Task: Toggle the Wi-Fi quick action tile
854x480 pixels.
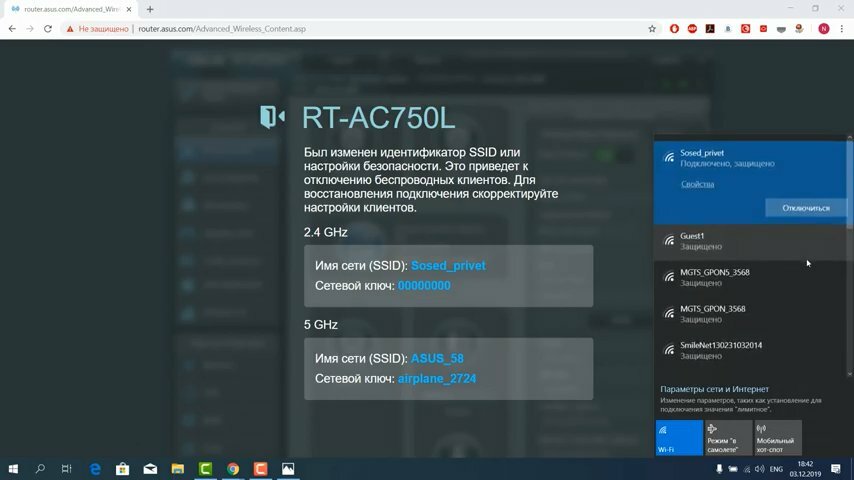Action: pos(679,438)
